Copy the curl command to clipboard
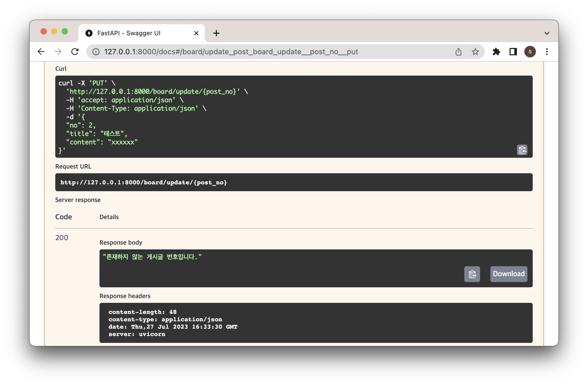The height and width of the screenshot is (385, 588). 522,150
